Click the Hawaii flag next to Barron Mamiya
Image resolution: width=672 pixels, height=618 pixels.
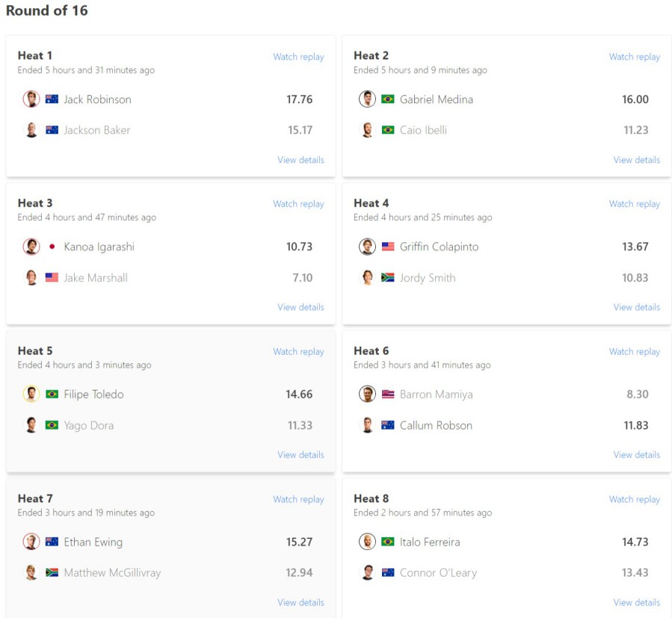[388, 395]
